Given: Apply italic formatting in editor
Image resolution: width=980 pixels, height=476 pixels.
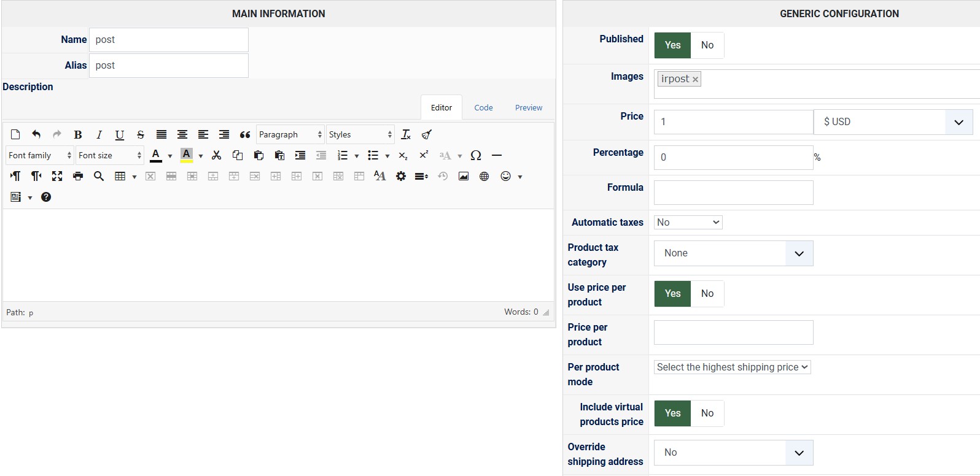Looking at the screenshot, I should [x=99, y=135].
